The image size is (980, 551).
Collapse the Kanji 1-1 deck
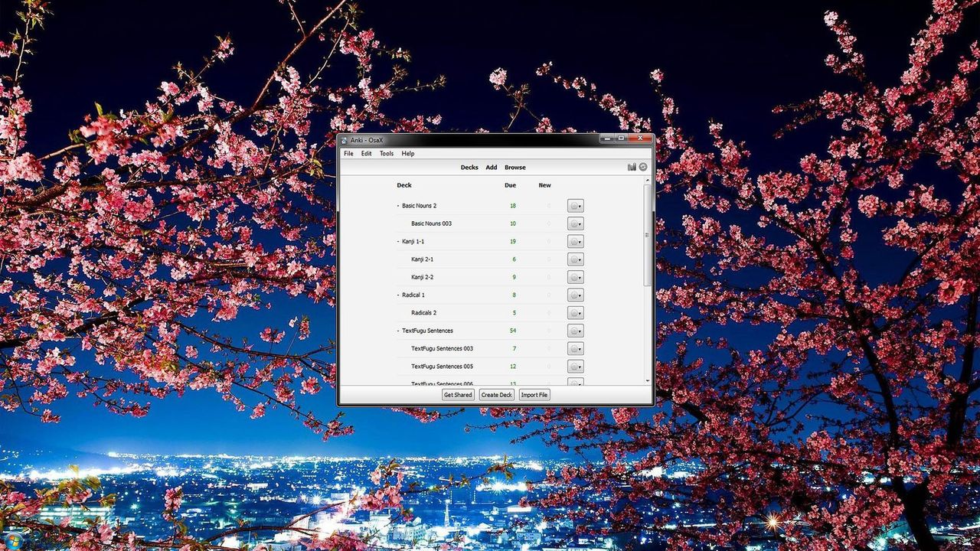[398, 241]
